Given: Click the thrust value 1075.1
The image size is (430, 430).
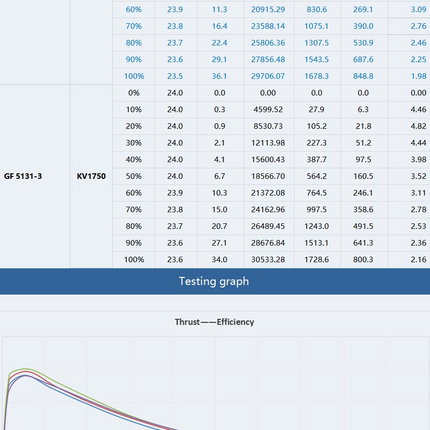Looking at the screenshot, I should point(316,26).
